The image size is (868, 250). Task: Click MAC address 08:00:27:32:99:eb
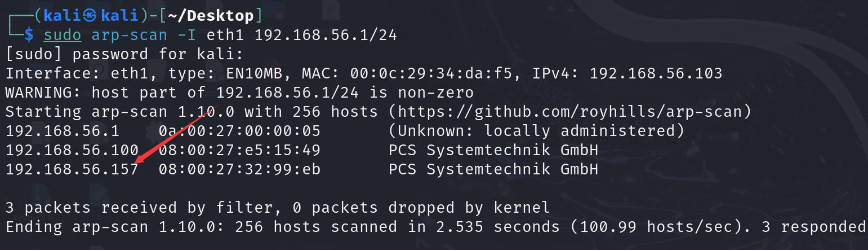click(x=239, y=169)
